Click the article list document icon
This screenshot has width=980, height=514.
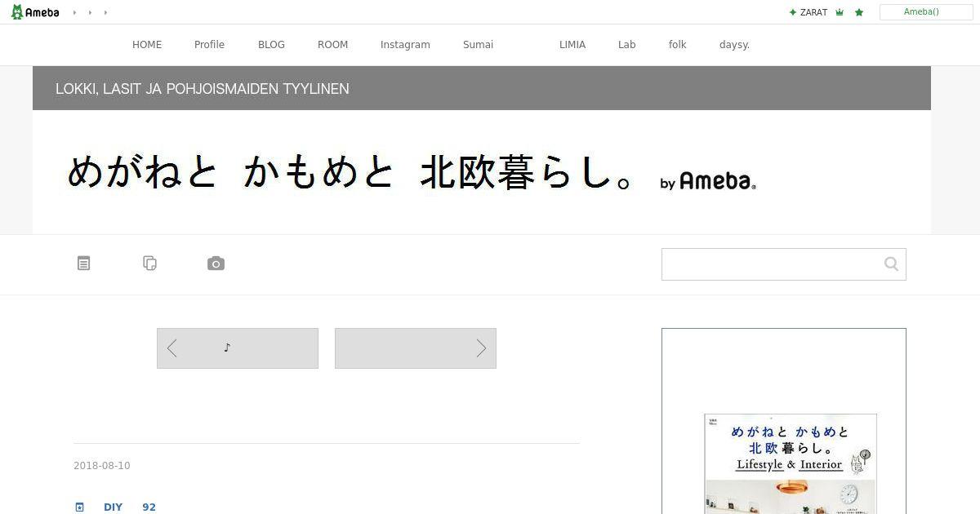coord(83,263)
